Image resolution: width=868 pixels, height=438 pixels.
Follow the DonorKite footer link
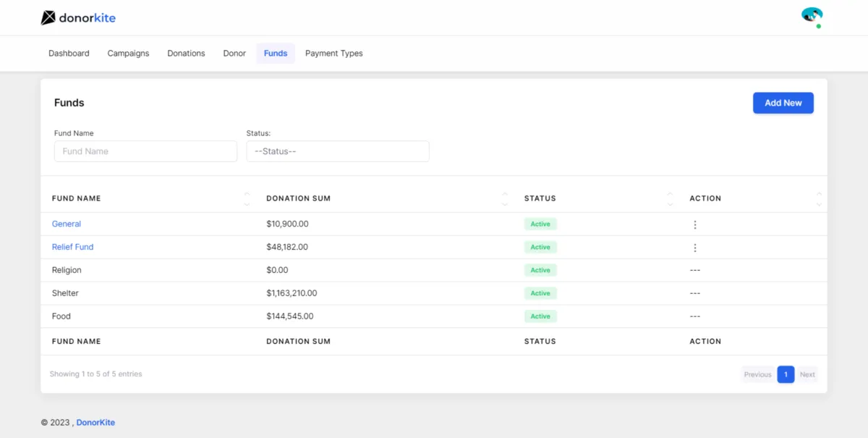95,423
